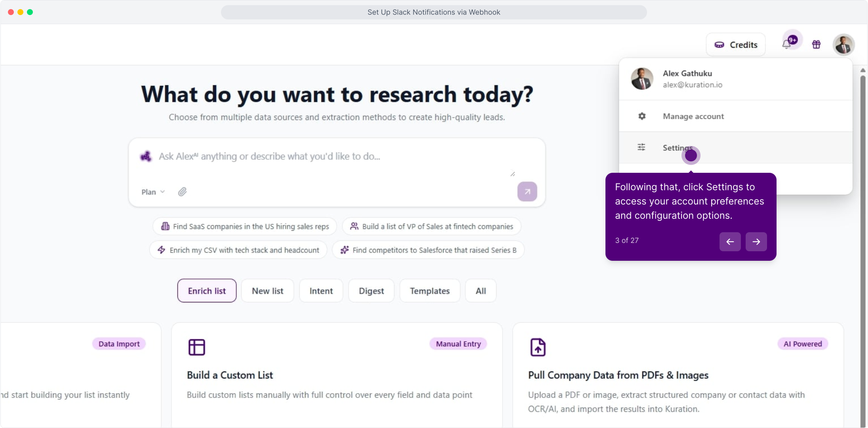Click the Data Import badge
868x428 pixels.
point(119,344)
